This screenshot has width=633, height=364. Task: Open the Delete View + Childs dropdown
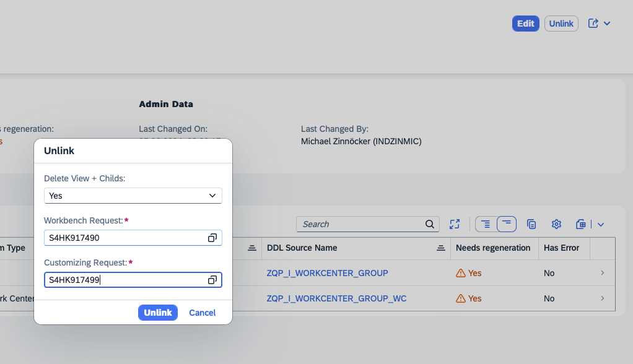point(133,196)
